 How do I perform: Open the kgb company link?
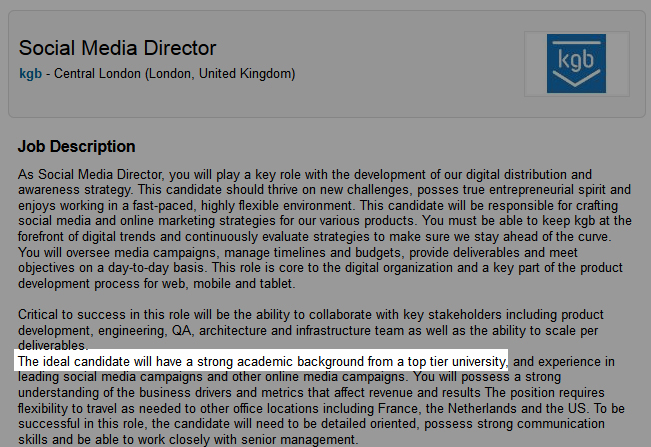(30, 74)
